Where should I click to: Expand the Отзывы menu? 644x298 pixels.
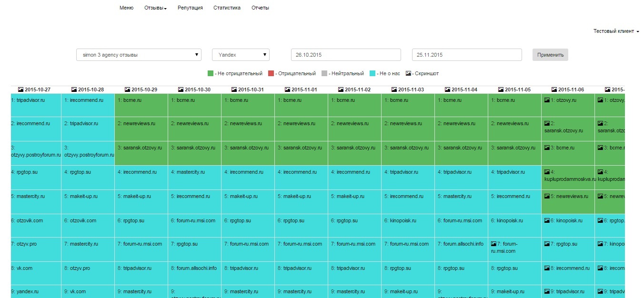(155, 8)
